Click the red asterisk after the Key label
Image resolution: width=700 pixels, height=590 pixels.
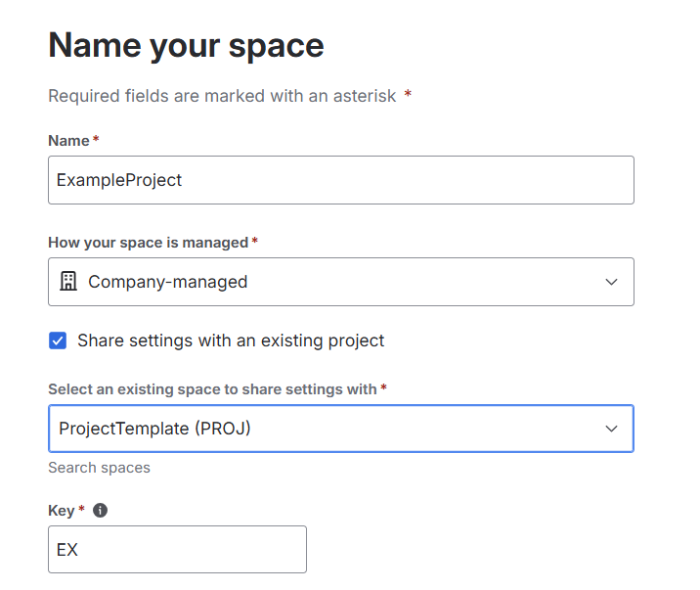point(80,511)
